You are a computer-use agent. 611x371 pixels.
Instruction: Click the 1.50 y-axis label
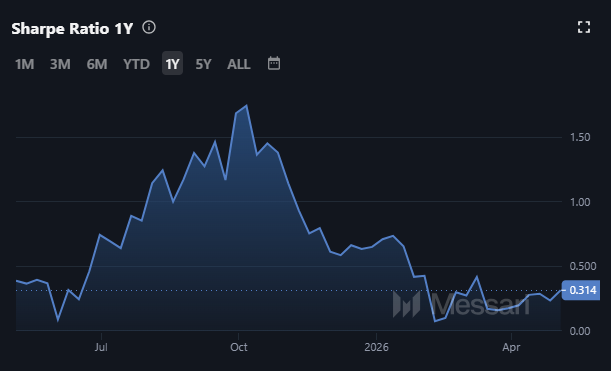point(580,138)
